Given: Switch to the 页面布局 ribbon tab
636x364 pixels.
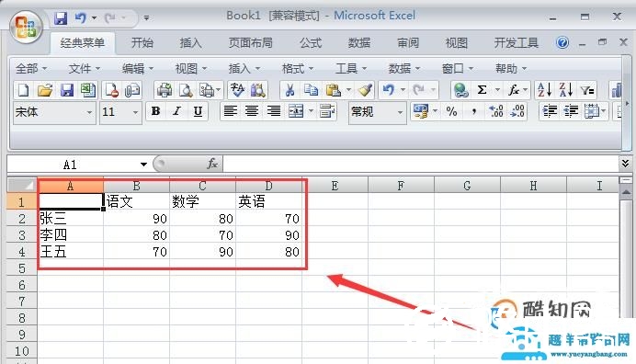Looking at the screenshot, I should pos(250,42).
